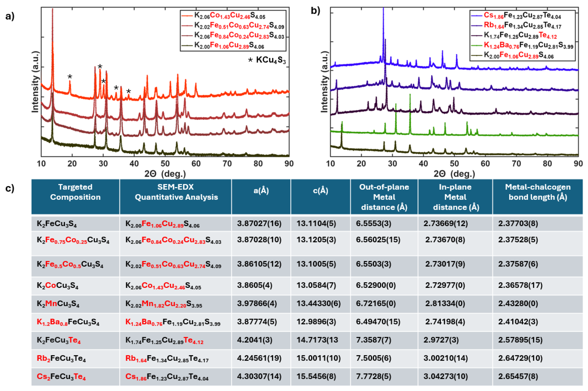
Task: Click the c(Å) column header
Action: point(320,191)
